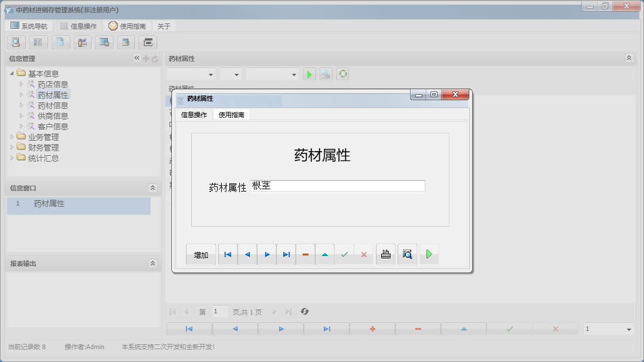The image size is (644, 362).
Task: Click the green run arrow in the dialog
Action: point(429,254)
